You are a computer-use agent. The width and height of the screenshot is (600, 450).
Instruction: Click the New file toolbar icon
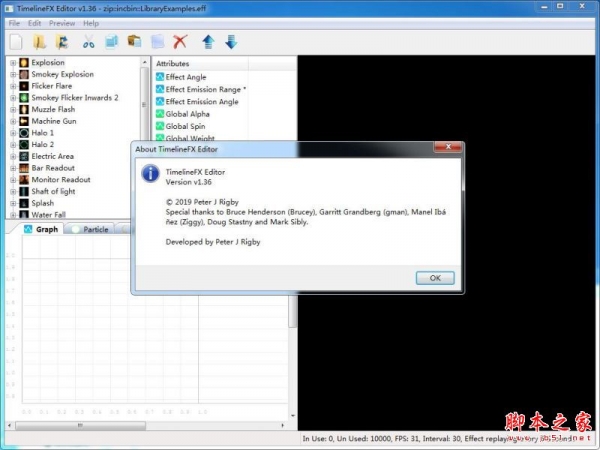16,42
